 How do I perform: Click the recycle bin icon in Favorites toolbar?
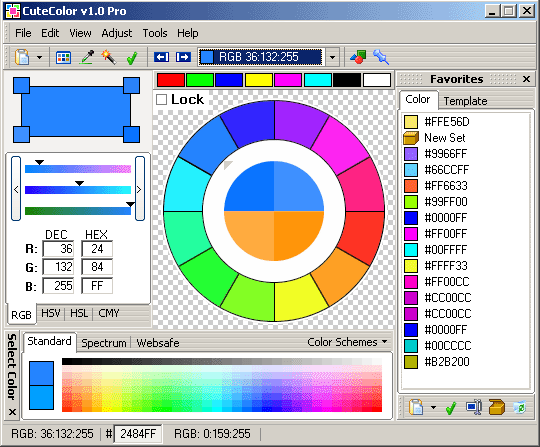coord(519,407)
